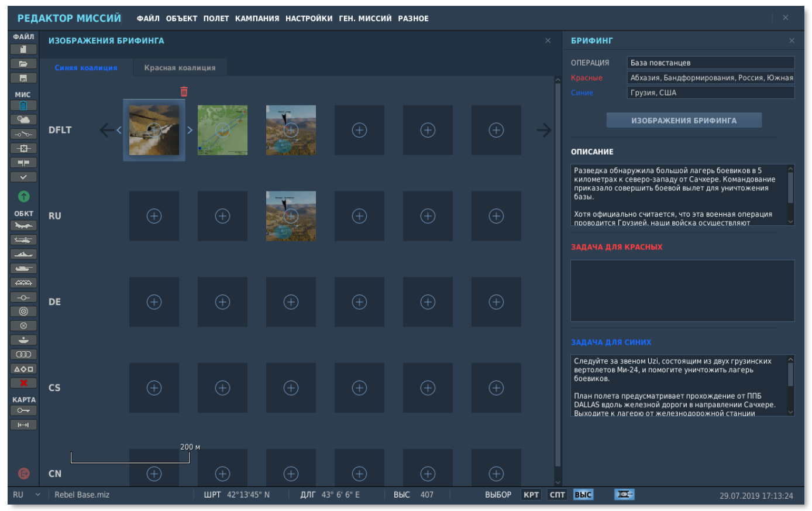This screenshot has width=812, height=511.
Task: Click the ИЗОБРАЖЕНИЯ БРИФИНГА button
Action: pos(683,121)
